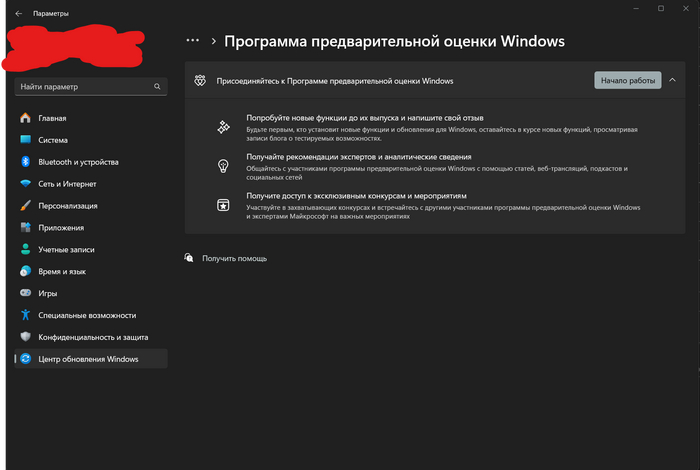This screenshot has height=470, width=700.
Task: Select the Сеть и Интернет Wi-Fi icon
Action: point(25,183)
